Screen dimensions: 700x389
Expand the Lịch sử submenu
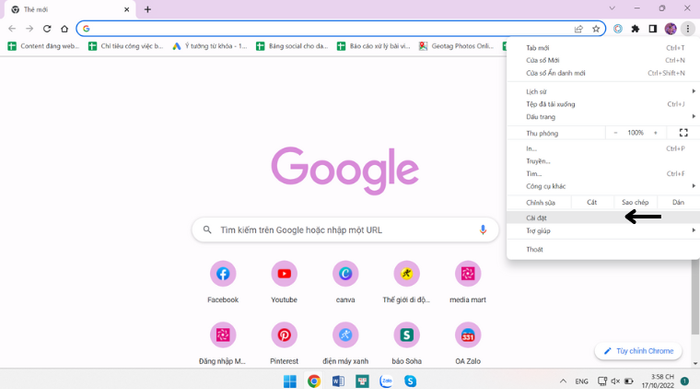pos(603,91)
